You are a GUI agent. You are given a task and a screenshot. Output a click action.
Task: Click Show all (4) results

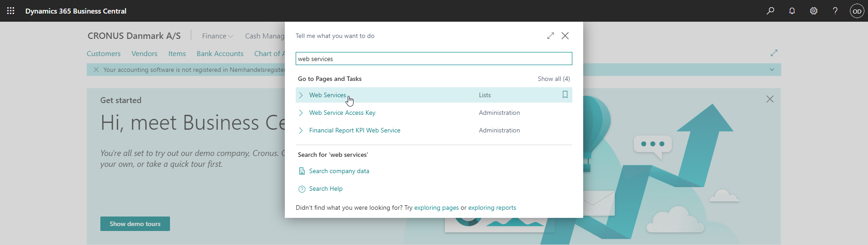(554, 79)
